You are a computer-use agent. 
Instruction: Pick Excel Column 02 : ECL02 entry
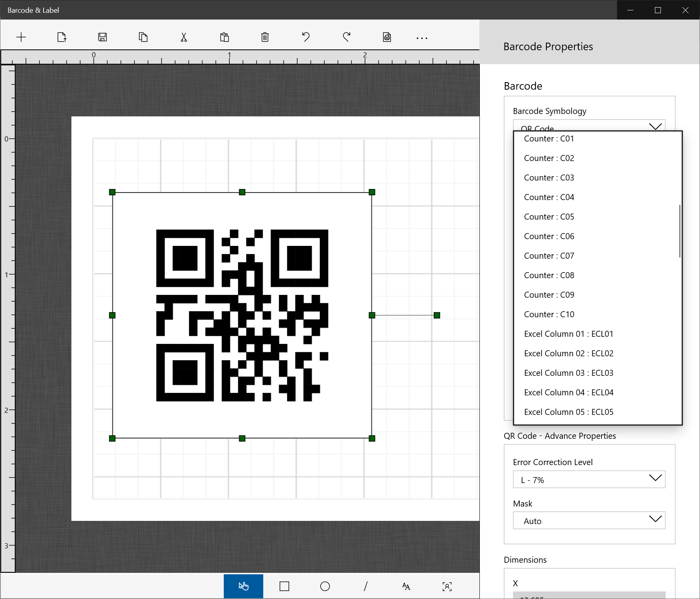tap(597, 354)
